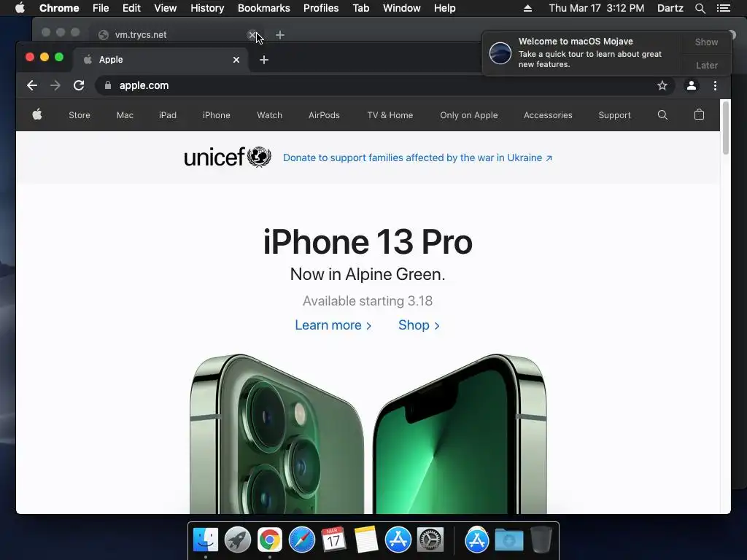Click the forward navigation arrow
Image resolution: width=747 pixels, height=560 pixels.
coord(55,85)
